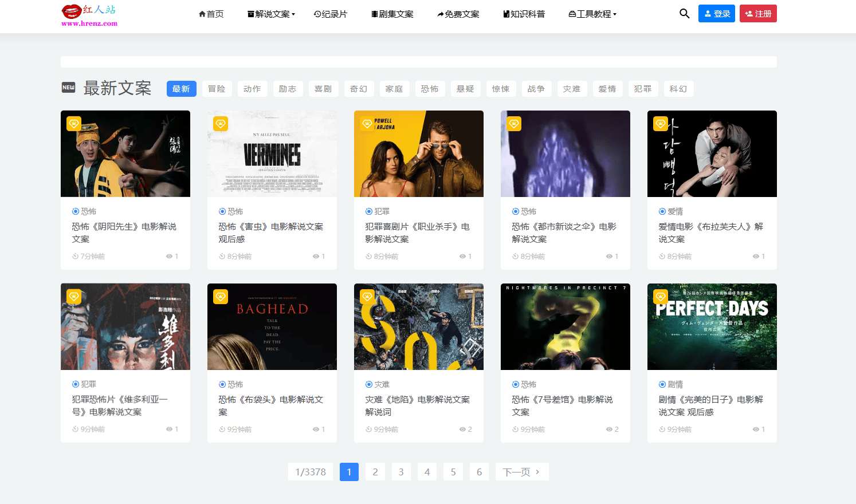Click VIP diamond badge on 地陷 thumbnail
The image size is (856, 504).
tap(367, 297)
